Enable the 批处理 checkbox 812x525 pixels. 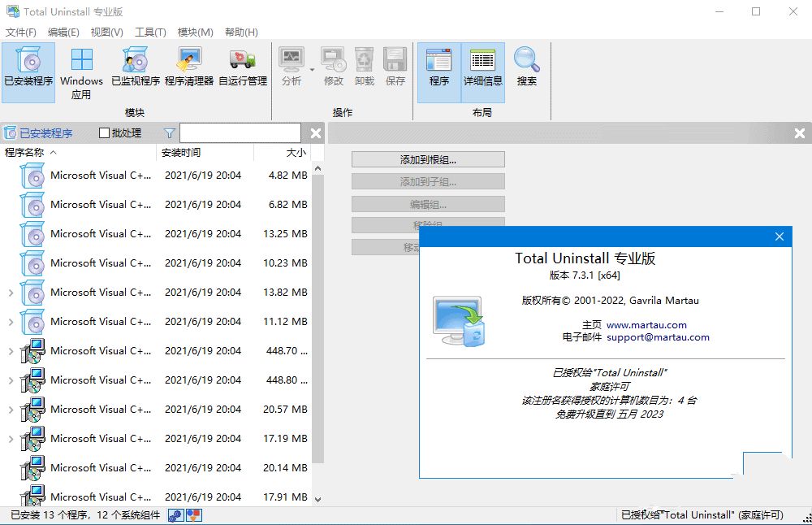pyautogui.click(x=105, y=133)
